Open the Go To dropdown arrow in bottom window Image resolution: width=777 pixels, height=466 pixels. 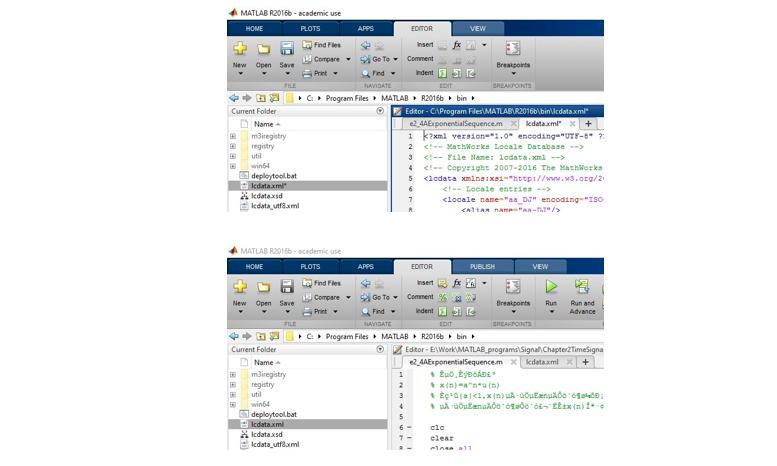tap(395, 297)
